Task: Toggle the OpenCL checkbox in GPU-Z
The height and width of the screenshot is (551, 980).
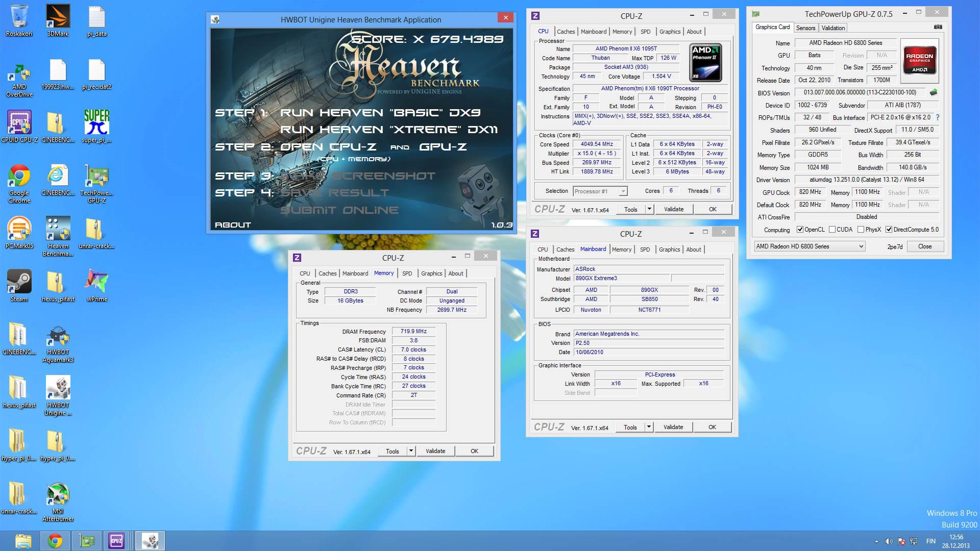Action: coord(800,230)
